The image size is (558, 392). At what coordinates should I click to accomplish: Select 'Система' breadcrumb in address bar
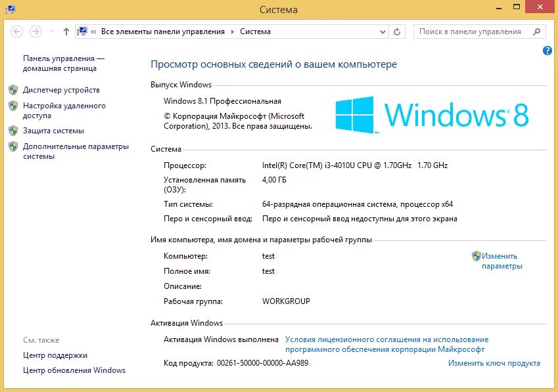click(x=255, y=32)
